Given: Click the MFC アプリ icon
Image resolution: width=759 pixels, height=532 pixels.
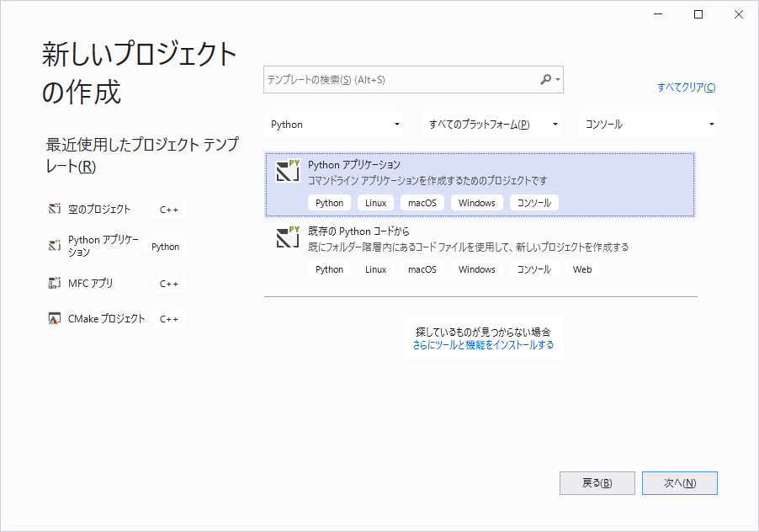Looking at the screenshot, I should pyautogui.click(x=55, y=283).
